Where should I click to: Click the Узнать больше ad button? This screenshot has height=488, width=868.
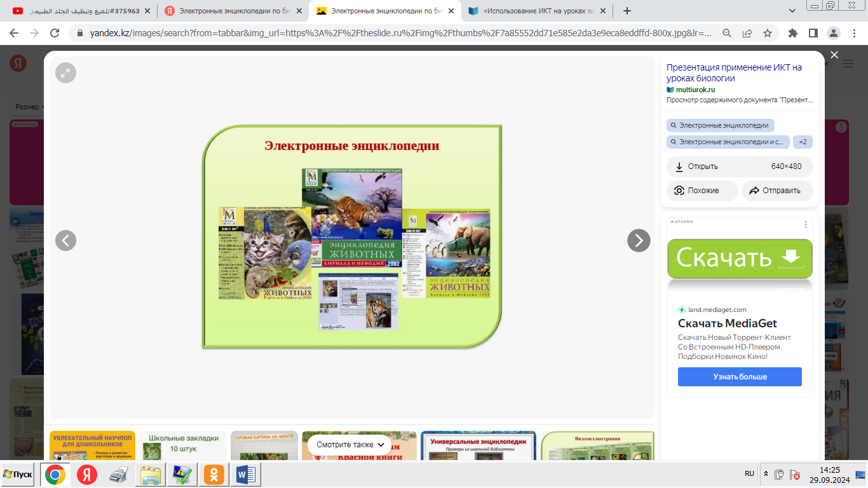click(740, 377)
